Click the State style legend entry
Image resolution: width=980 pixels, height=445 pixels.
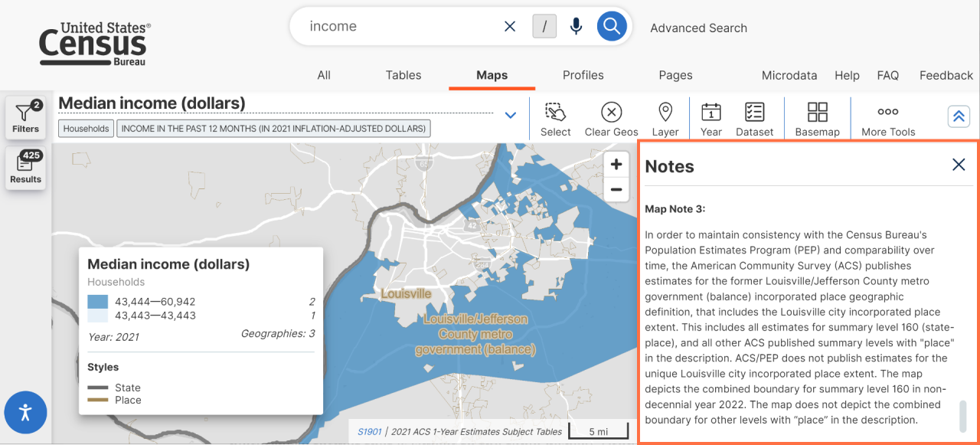coord(114,388)
